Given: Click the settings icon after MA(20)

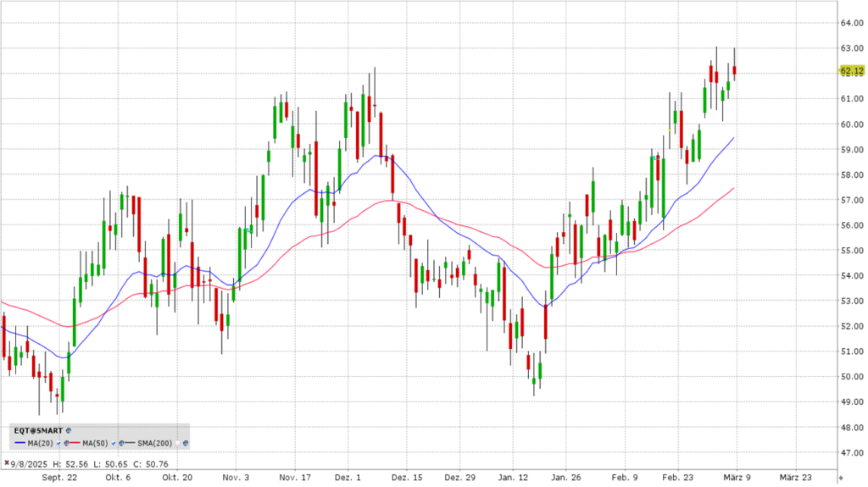Looking at the screenshot, I should tap(66, 443).
